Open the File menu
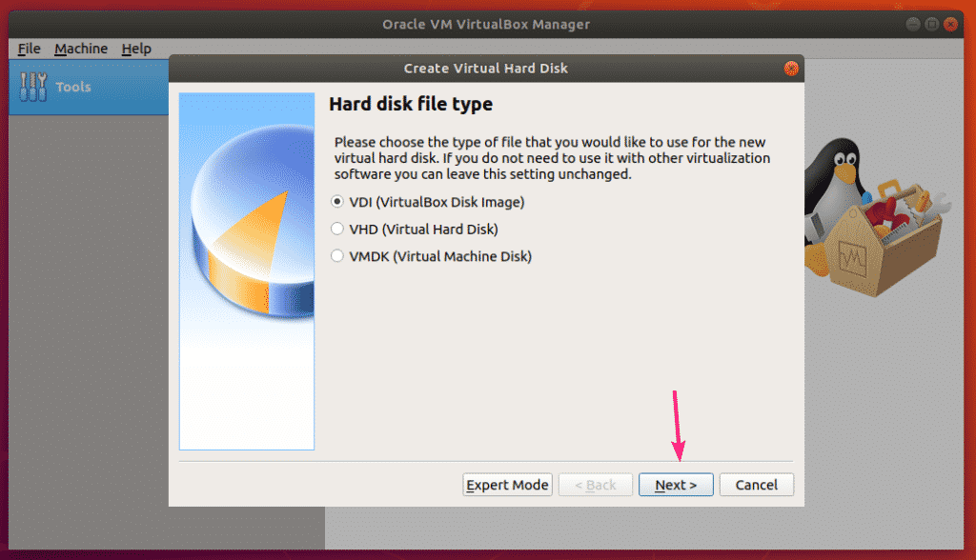This screenshot has height=560, width=976. tap(29, 49)
